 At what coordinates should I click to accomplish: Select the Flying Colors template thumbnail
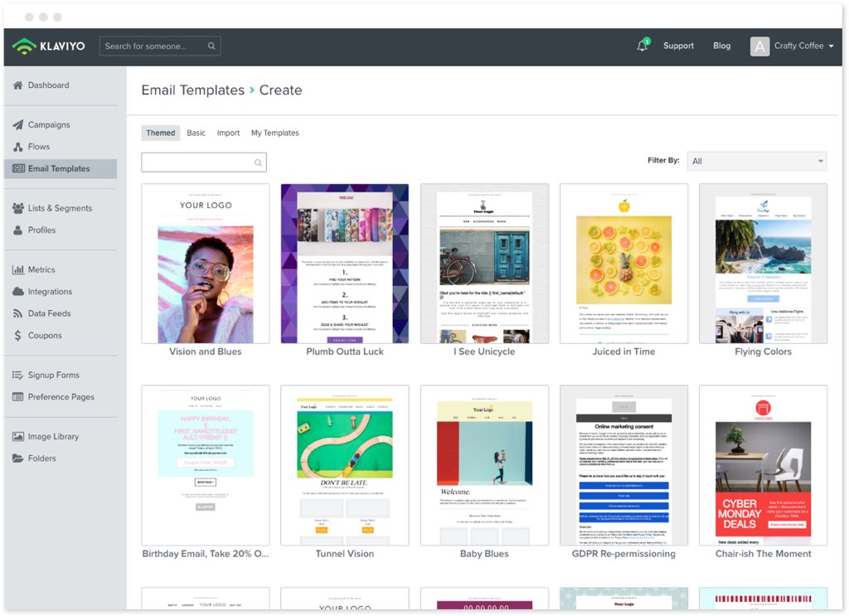(x=763, y=264)
